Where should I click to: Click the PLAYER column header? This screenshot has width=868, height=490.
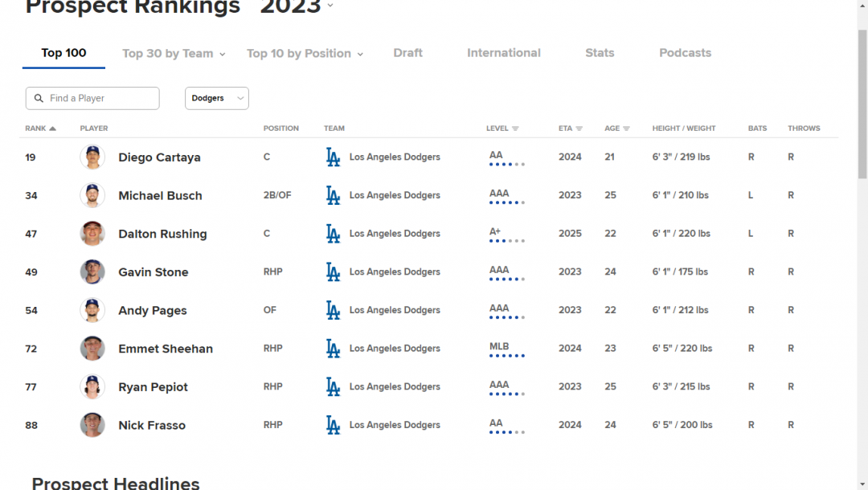click(94, 129)
